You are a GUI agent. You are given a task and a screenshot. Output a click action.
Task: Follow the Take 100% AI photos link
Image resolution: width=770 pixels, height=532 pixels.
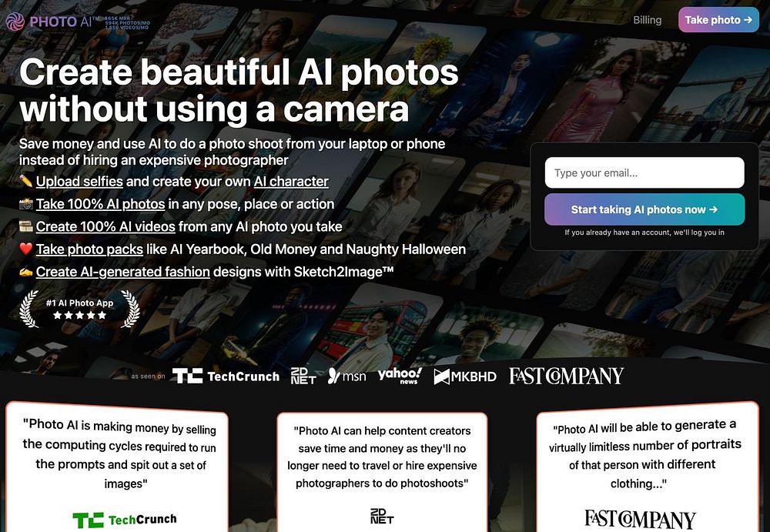[x=100, y=204]
